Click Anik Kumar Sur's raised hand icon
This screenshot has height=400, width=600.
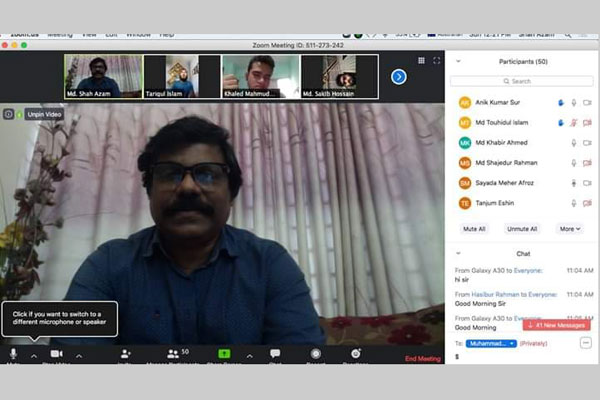[561, 103]
